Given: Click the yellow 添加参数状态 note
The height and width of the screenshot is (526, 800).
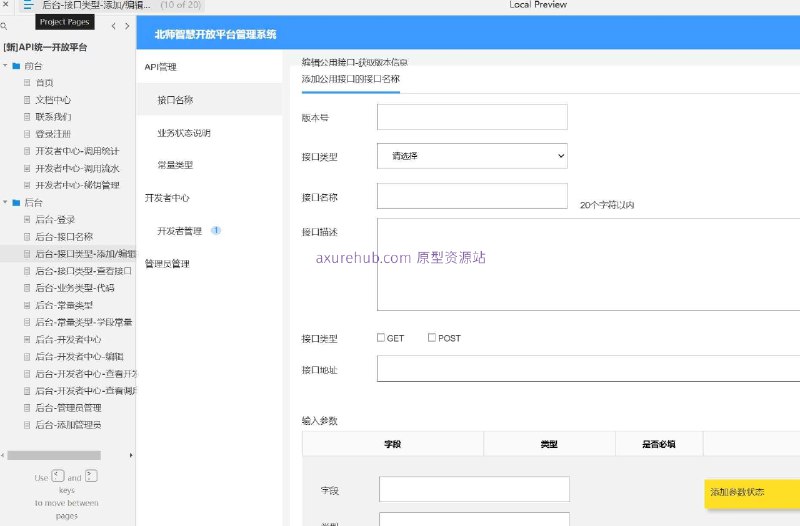Looking at the screenshot, I should [x=752, y=493].
